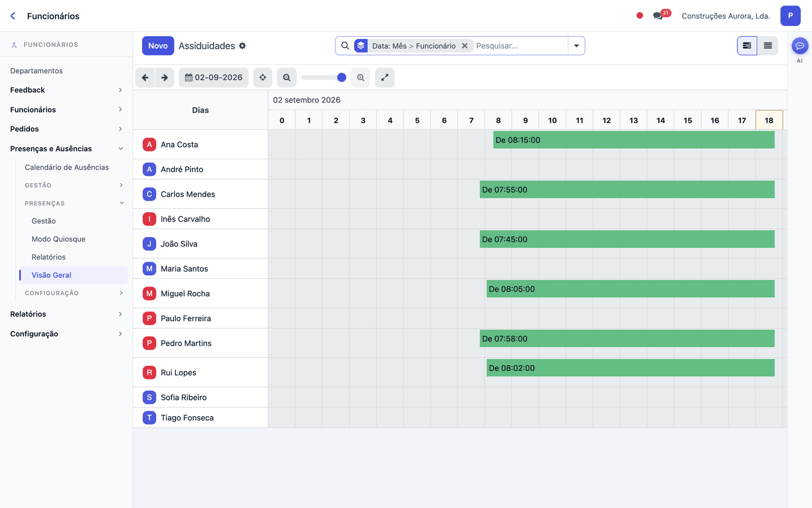Screen dimensions: 812x508
Task: Expand the Funcionários sidebar menu
Action: [66, 110]
